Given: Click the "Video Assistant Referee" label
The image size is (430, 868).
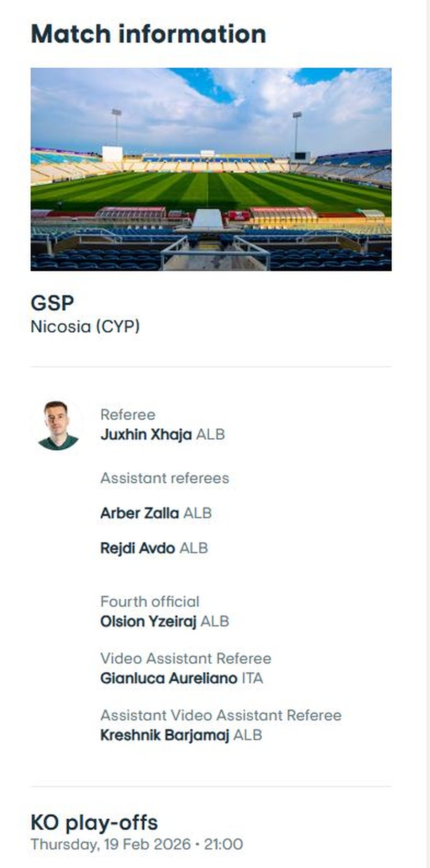Looking at the screenshot, I should (x=185, y=658).
